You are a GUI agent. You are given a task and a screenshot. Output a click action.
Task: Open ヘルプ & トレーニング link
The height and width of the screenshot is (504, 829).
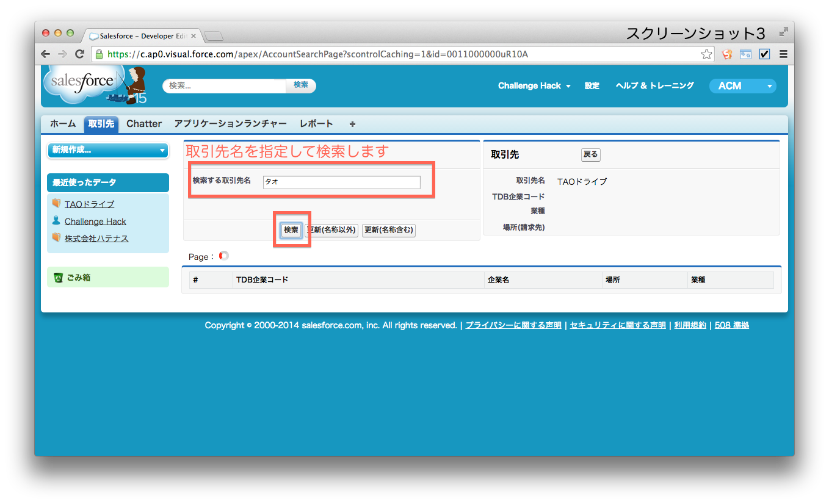654,86
